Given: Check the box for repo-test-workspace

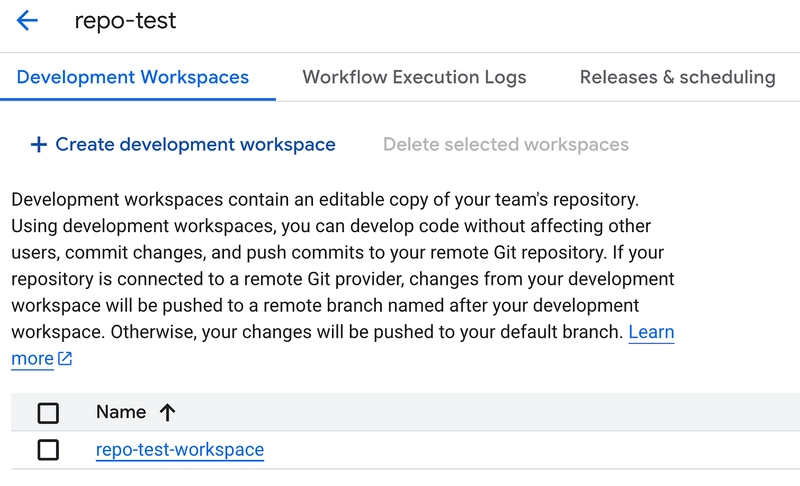Looking at the screenshot, I should coord(48,450).
